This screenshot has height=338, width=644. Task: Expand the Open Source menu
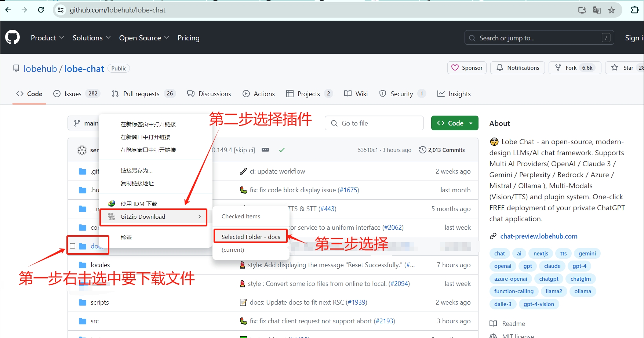[144, 38]
